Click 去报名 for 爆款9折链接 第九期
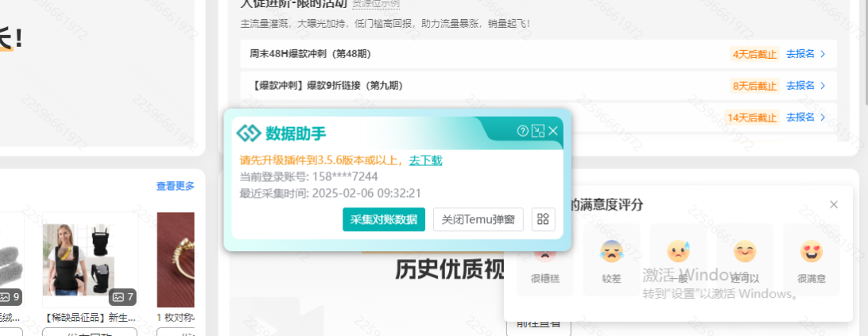 coord(800,85)
